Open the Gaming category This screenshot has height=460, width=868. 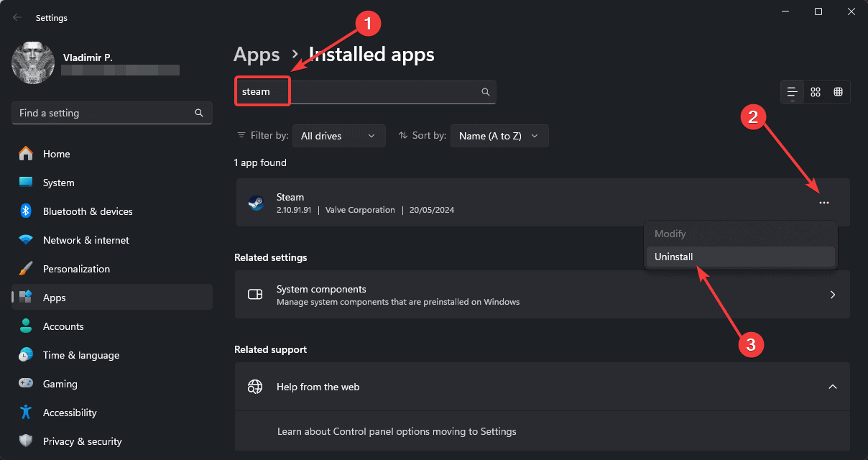[111, 384]
